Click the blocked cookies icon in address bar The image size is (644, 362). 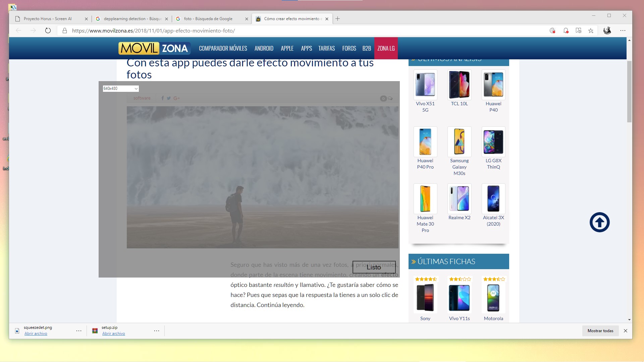pos(552,31)
